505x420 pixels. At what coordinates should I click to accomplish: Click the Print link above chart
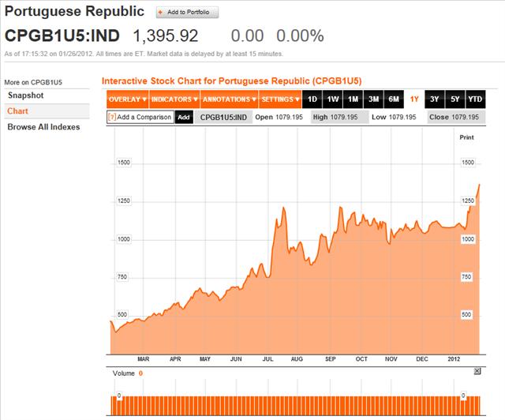[x=466, y=137]
